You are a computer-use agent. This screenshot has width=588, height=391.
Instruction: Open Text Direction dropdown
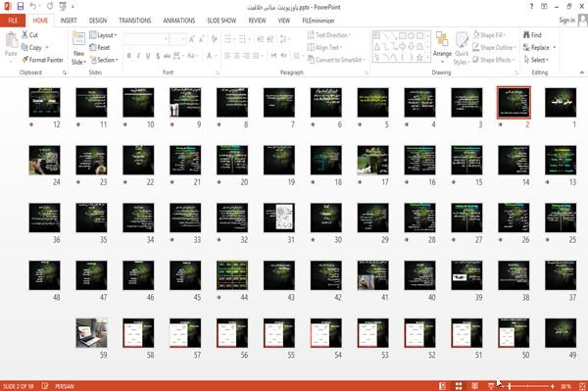click(x=329, y=35)
